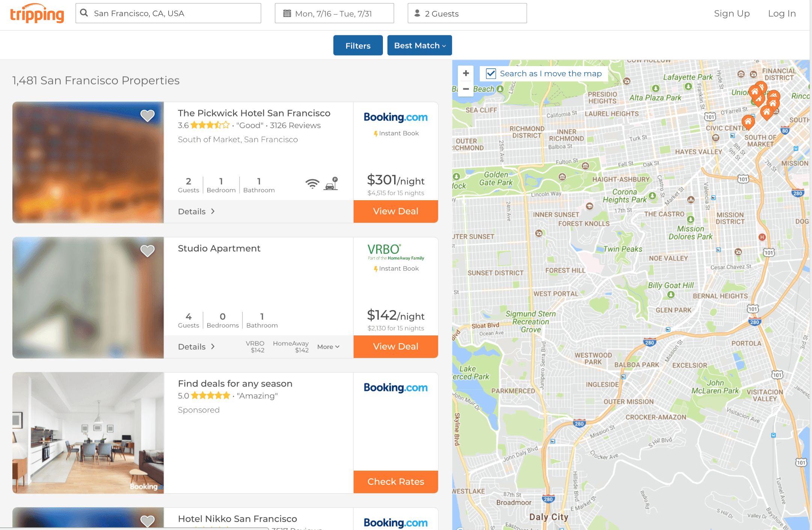Open the Filters panel
Viewport: 812px width, 530px height.
coord(358,45)
